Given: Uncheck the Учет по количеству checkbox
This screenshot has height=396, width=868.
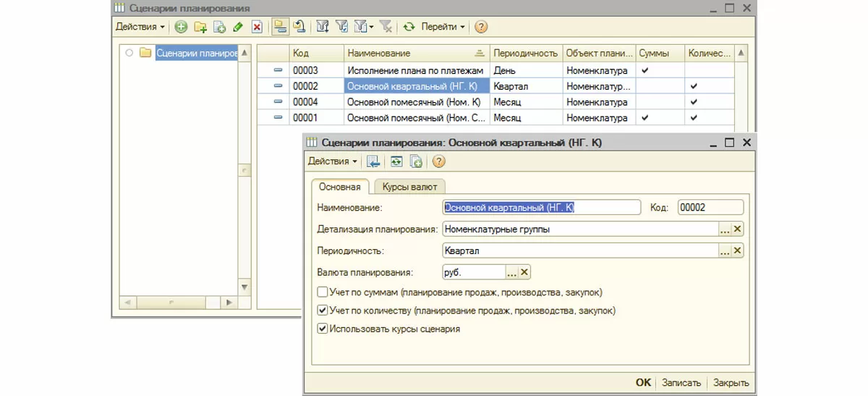Looking at the screenshot, I should pyautogui.click(x=323, y=311).
